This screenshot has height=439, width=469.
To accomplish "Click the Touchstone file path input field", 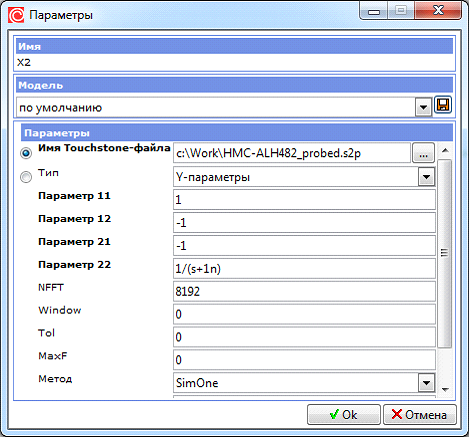I will (x=292, y=153).
